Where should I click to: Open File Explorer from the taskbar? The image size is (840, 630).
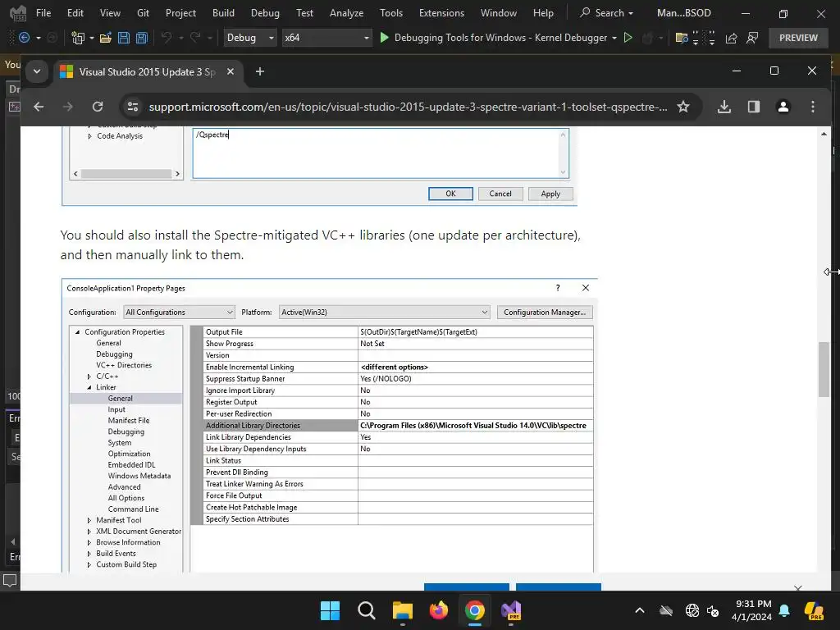coord(402,610)
